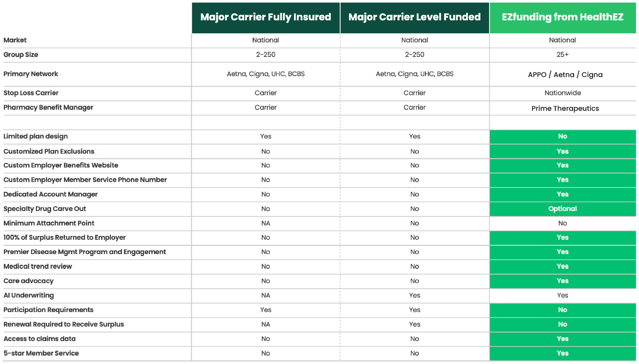
Task: Click the green No for Participation Requirements
Action: 562,310
